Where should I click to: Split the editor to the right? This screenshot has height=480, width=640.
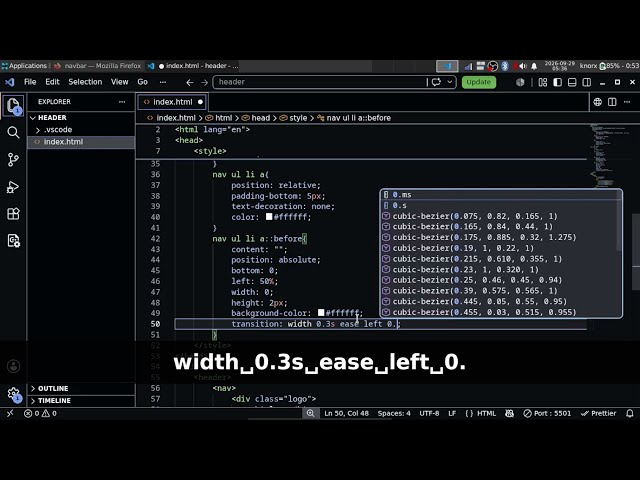click(612, 102)
